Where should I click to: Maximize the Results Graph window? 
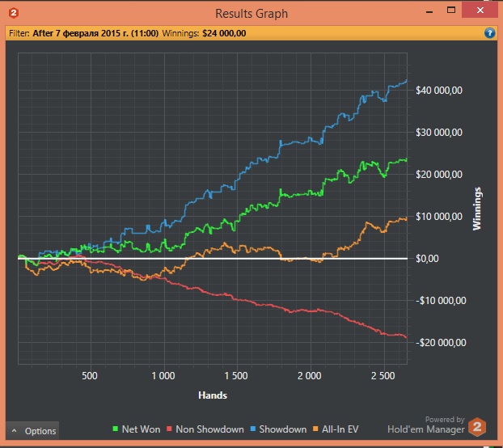(x=451, y=11)
